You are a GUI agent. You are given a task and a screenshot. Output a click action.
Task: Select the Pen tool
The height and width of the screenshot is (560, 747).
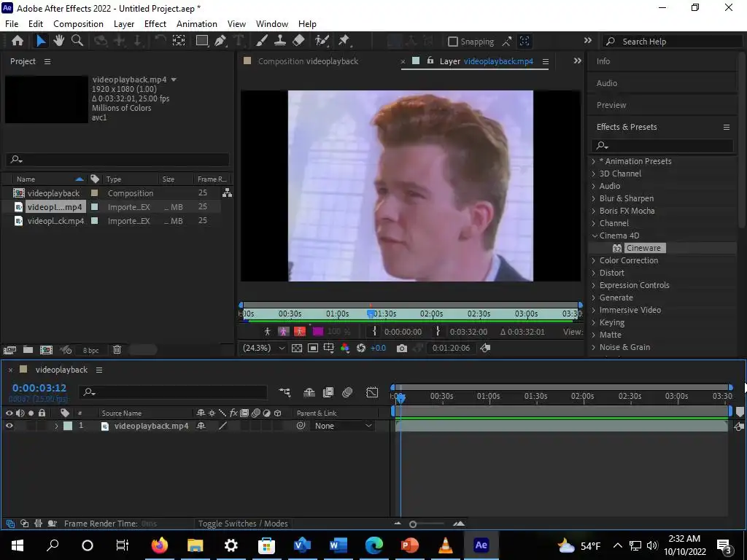click(220, 41)
